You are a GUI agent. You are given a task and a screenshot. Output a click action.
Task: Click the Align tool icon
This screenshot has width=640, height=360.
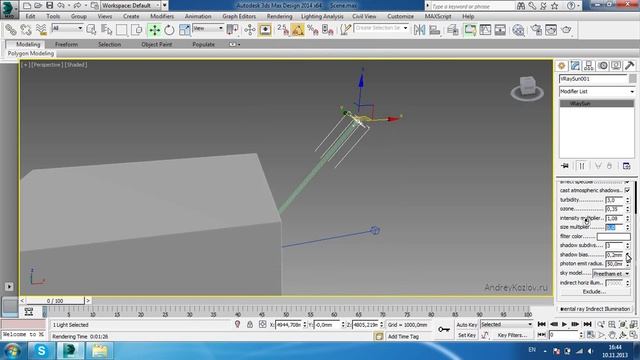(x=435, y=30)
